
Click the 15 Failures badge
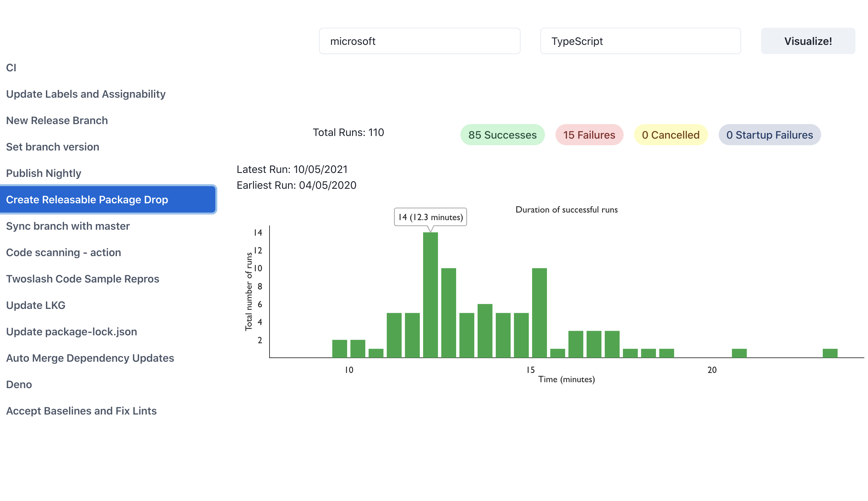pyautogui.click(x=589, y=135)
